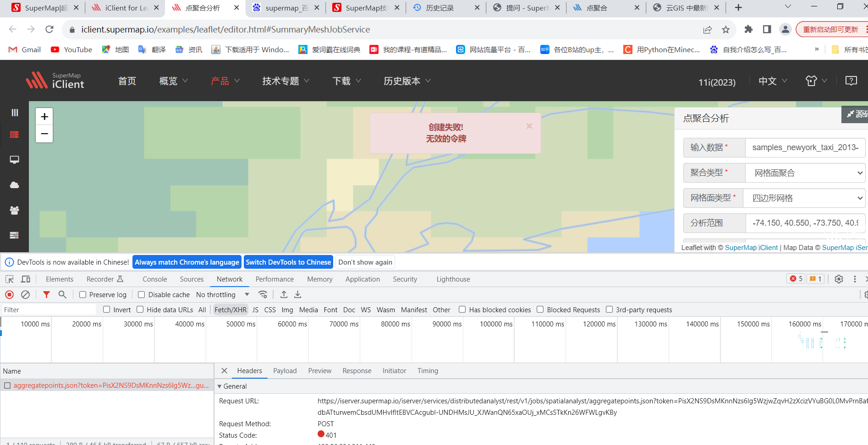This screenshot has height=445, width=868.
Task: Open the cloud icon in left sidebar
Action: (15, 185)
